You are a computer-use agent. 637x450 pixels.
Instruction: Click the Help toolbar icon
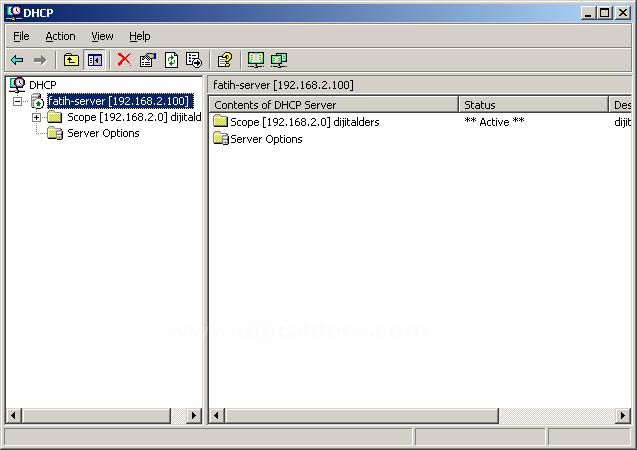click(x=225, y=60)
